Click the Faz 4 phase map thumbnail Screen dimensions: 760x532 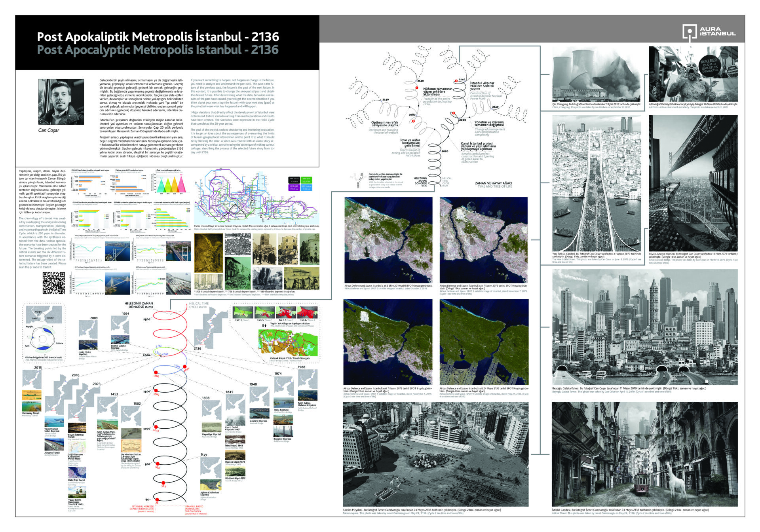307,312
